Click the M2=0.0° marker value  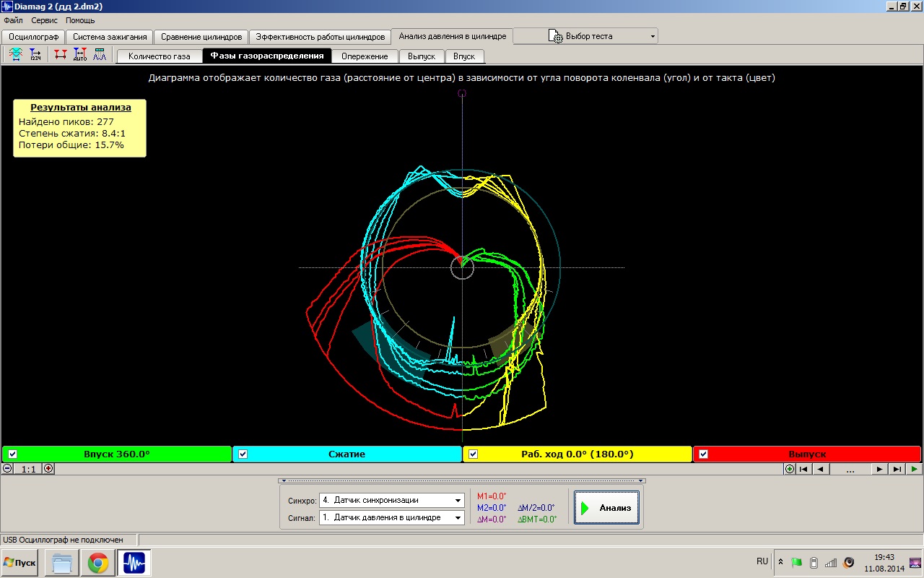pos(492,507)
